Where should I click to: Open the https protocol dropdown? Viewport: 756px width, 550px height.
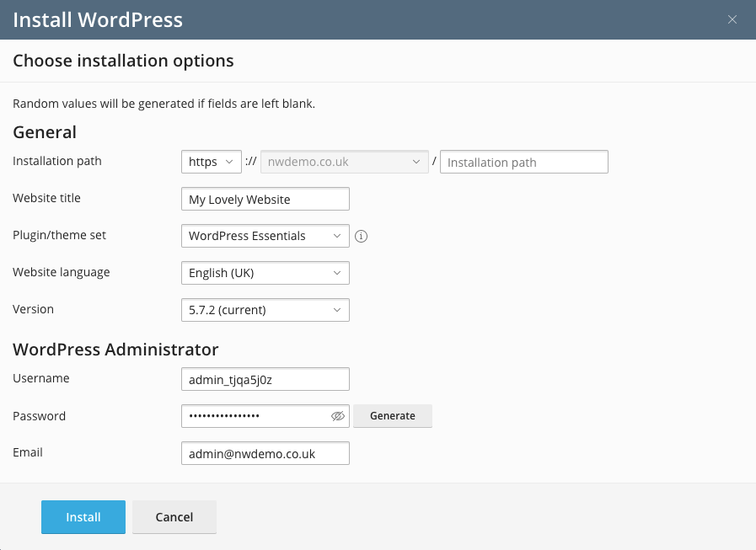[x=212, y=162]
